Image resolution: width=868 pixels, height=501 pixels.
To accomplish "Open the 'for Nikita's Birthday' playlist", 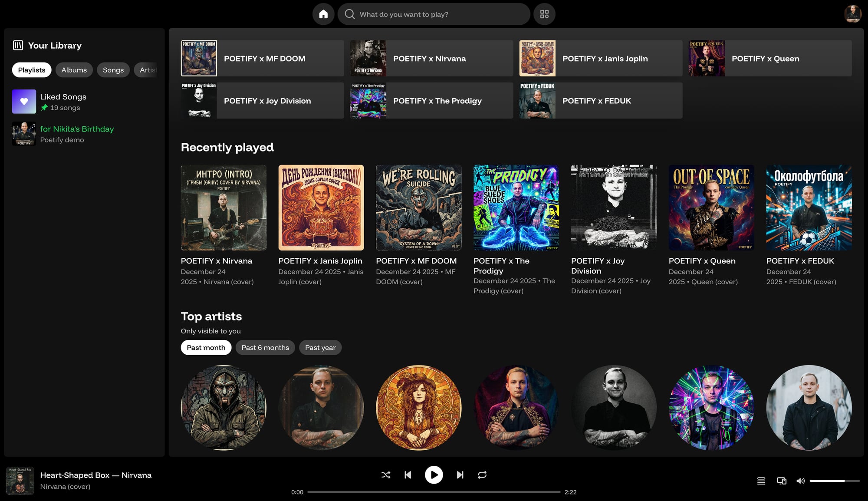I will click(x=77, y=129).
